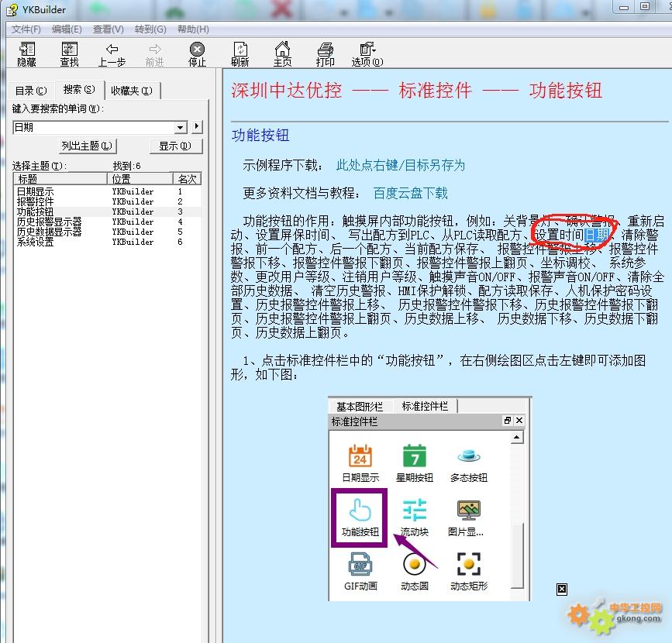Image resolution: width=672 pixels, height=643 pixels.
Task: Open the 文件(F) menu
Action: (26, 29)
